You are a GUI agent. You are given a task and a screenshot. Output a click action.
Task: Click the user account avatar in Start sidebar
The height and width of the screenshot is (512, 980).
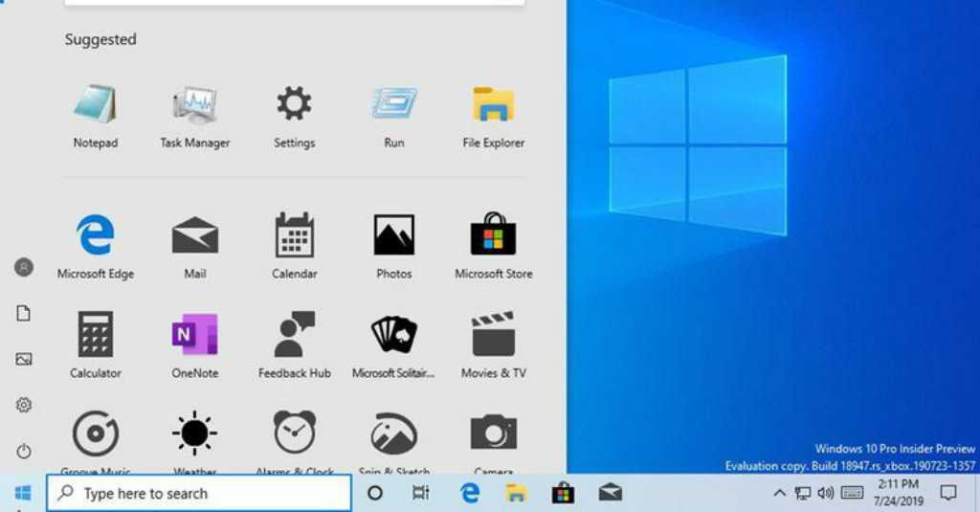point(24,268)
